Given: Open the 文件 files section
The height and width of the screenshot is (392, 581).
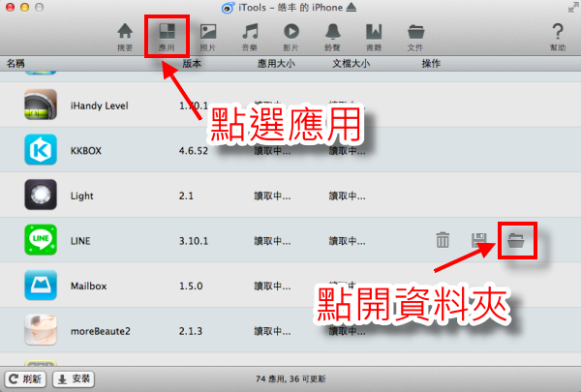Looking at the screenshot, I should (415, 37).
